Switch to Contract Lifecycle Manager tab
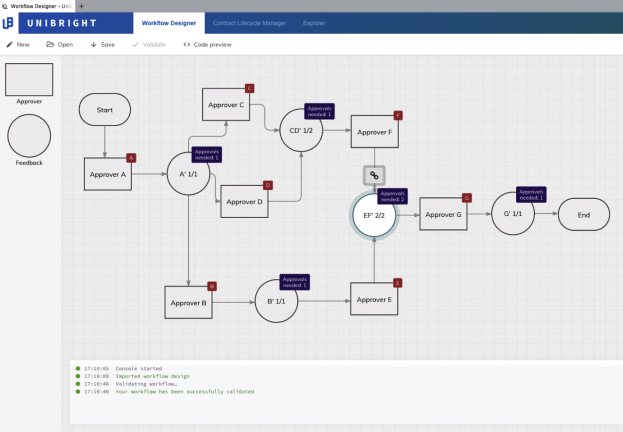Image resolution: width=623 pixels, height=432 pixels. [x=249, y=23]
